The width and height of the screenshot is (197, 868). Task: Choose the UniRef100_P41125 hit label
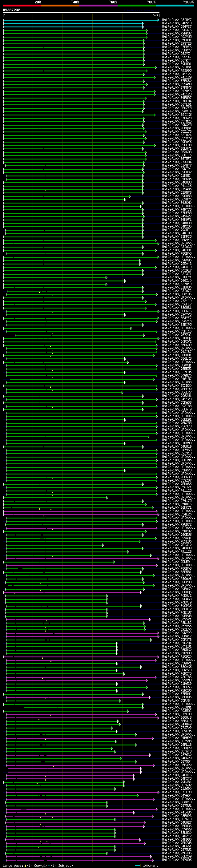(177, 490)
